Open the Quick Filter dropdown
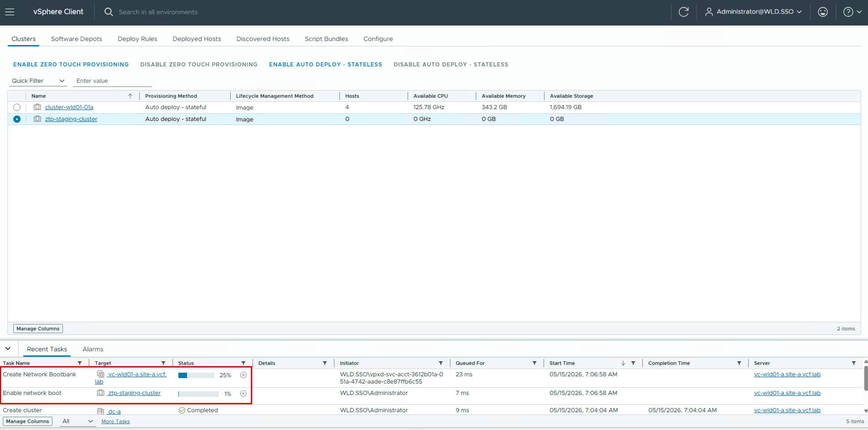The height and width of the screenshot is (430, 868). [38, 81]
